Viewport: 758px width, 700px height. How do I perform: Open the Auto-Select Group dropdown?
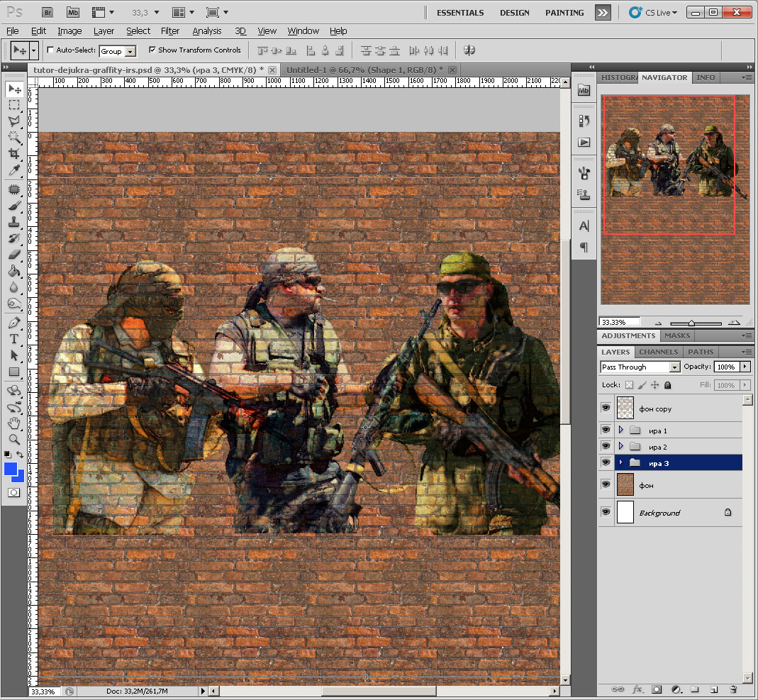coord(130,52)
